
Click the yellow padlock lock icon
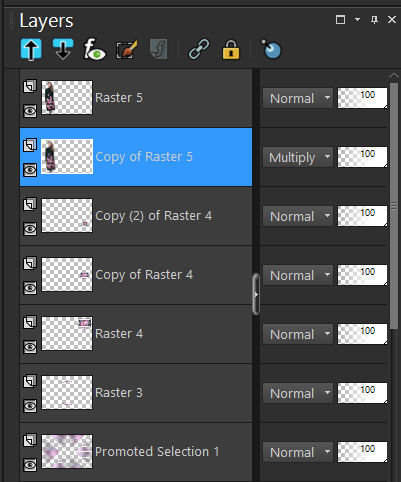click(x=231, y=50)
